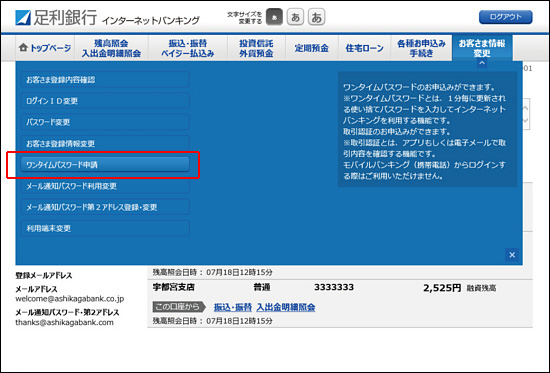Image resolution: width=550 pixels, height=373 pixels.
Task: Select the small font size button
Action: pyautogui.click(x=274, y=17)
